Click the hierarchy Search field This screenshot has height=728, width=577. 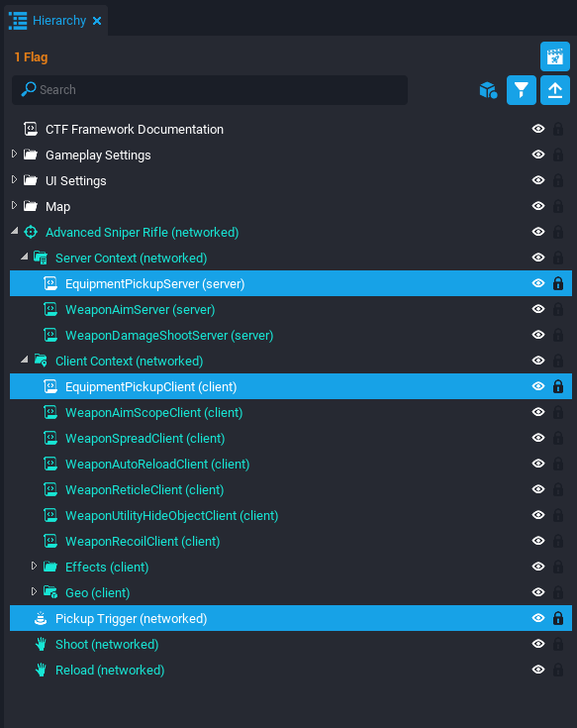(x=210, y=89)
